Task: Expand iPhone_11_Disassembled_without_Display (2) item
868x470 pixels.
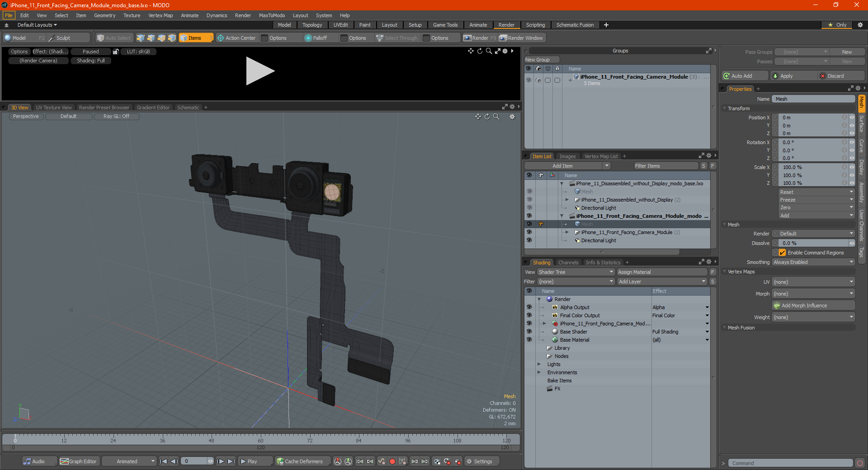Action: [x=567, y=200]
